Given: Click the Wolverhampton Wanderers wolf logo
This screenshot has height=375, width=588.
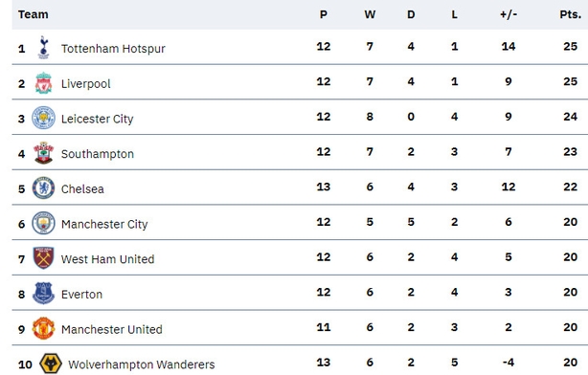Looking at the screenshot, I should point(51,363).
